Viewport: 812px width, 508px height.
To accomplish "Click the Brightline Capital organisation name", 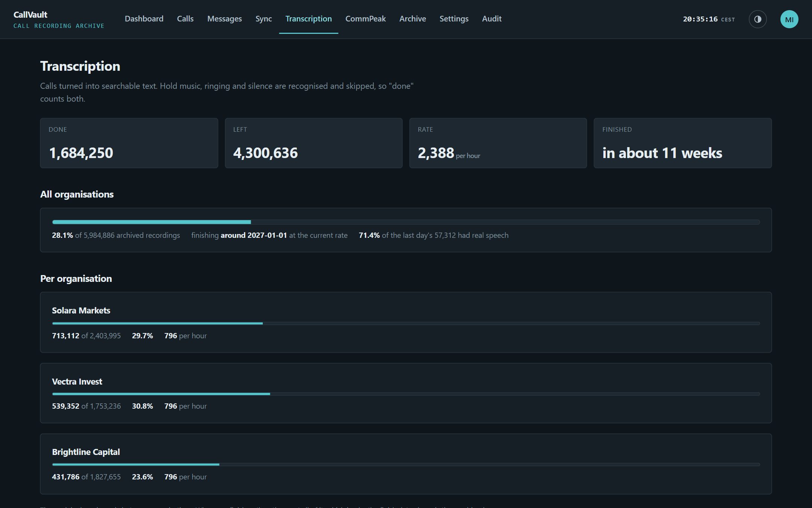I will pyautogui.click(x=86, y=452).
